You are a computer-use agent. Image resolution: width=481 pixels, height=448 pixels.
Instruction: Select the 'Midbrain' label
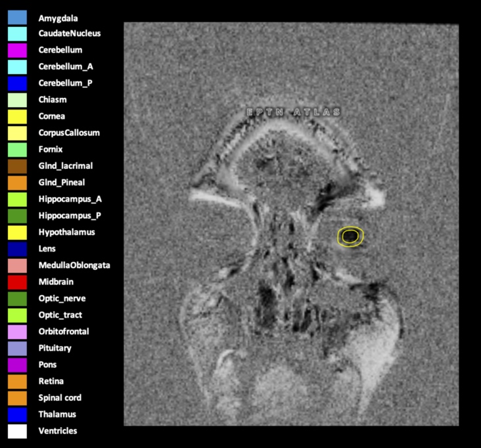(x=56, y=282)
